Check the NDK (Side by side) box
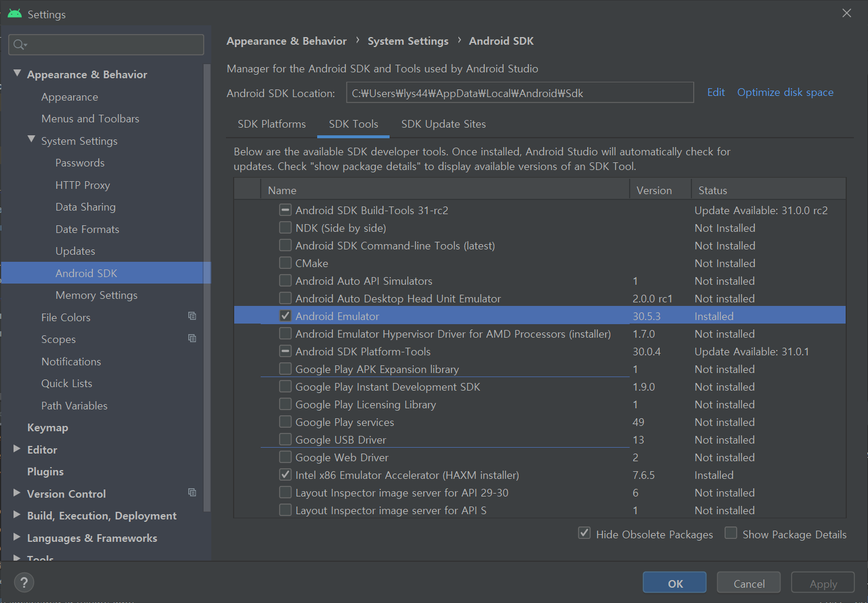This screenshot has width=868, height=603. pyautogui.click(x=285, y=227)
